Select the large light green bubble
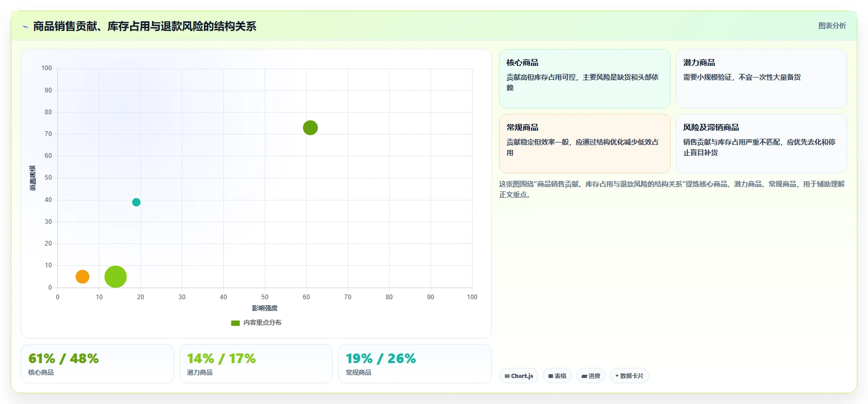Viewport: 868px width, 404px height. point(115,276)
